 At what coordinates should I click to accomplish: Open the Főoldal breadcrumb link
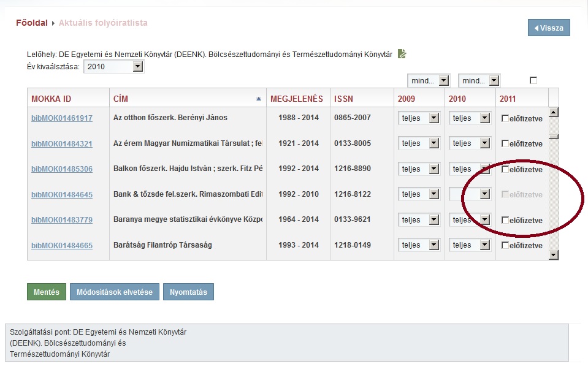[32, 23]
